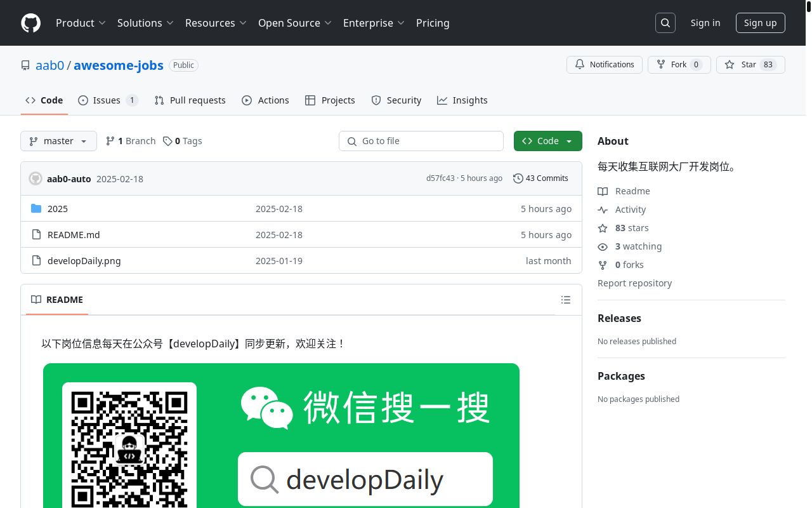Switch to the Issues tab
The image size is (812, 508).
point(107,100)
